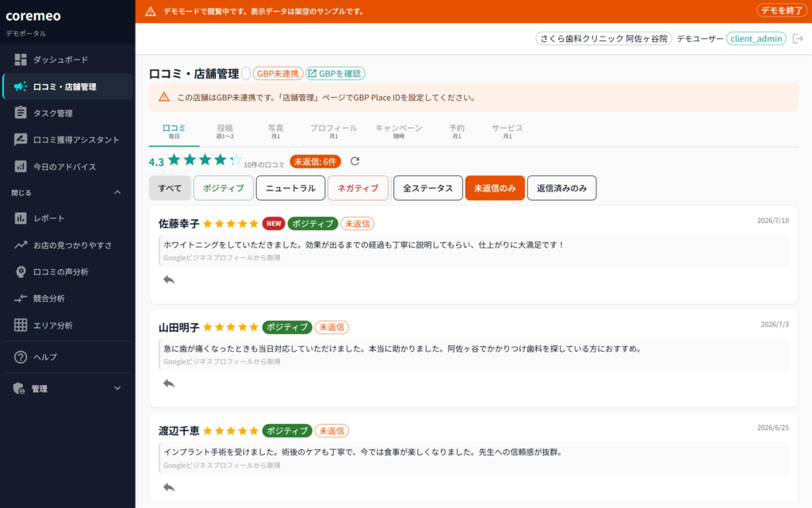Switch to the 投稿 tab
The image size is (812, 508).
(224, 132)
